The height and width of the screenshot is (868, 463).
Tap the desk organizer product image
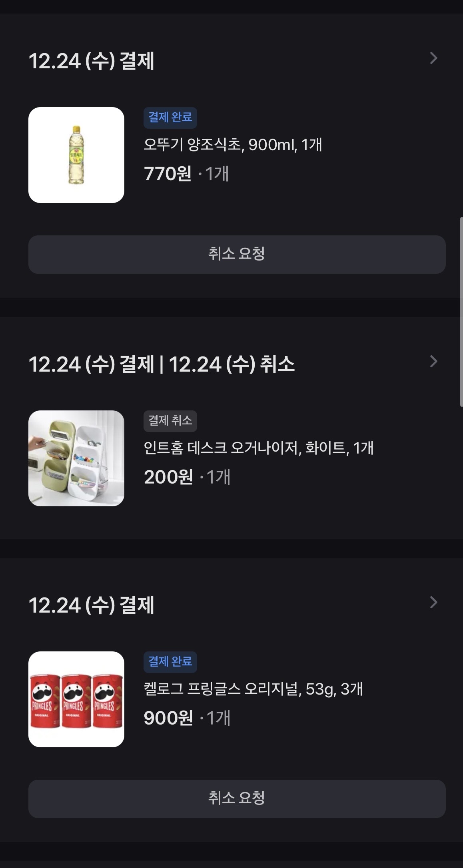tap(76, 458)
